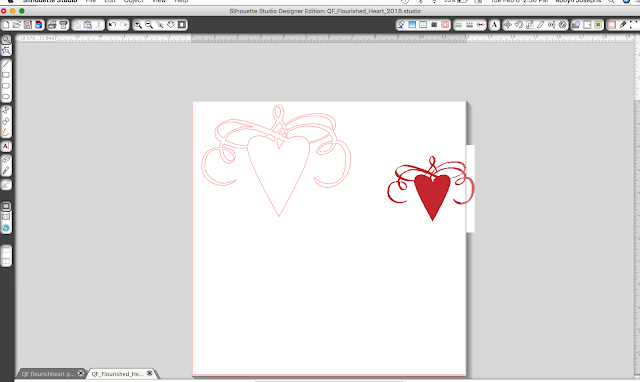Click the Fit to Window icon

point(182,25)
